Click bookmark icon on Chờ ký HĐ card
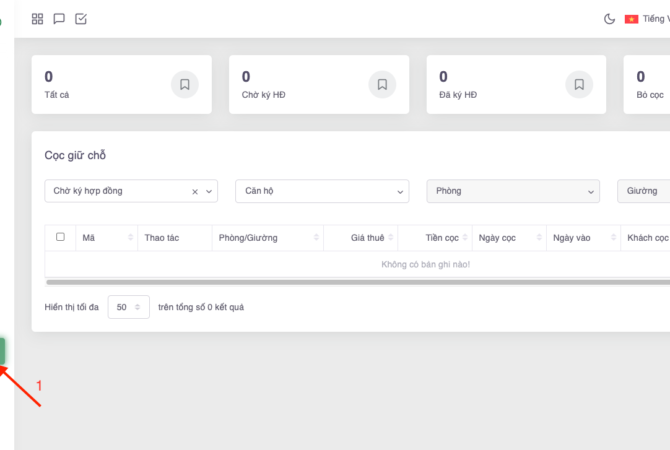Screen dimensions: 670x450 pyautogui.click(x=382, y=85)
